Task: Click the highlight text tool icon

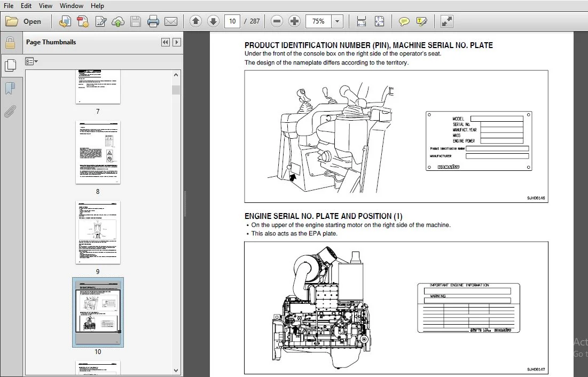Action: tap(421, 21)
